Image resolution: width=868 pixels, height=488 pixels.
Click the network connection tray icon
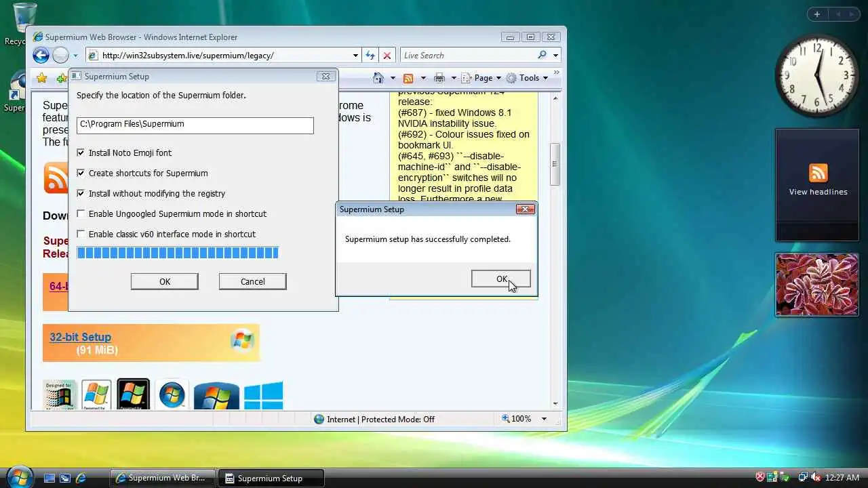coord(802,477)
